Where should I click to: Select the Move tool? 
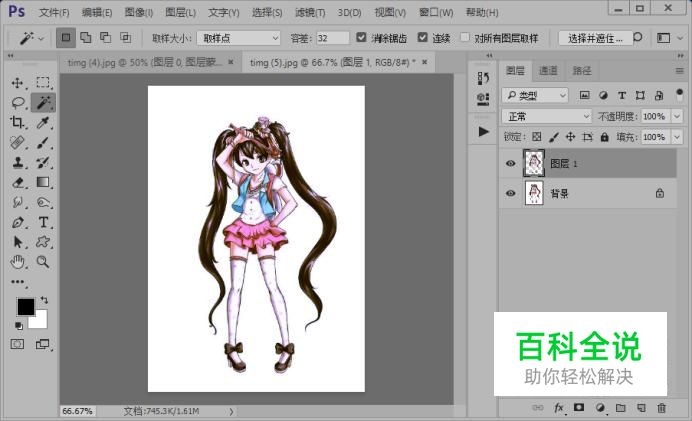tap(17, 83)
